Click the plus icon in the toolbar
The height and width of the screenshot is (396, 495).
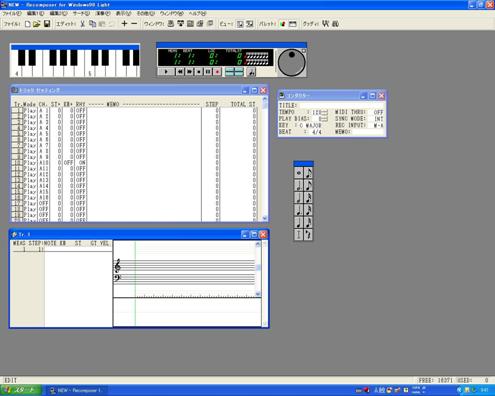click(x=124, y=24)
